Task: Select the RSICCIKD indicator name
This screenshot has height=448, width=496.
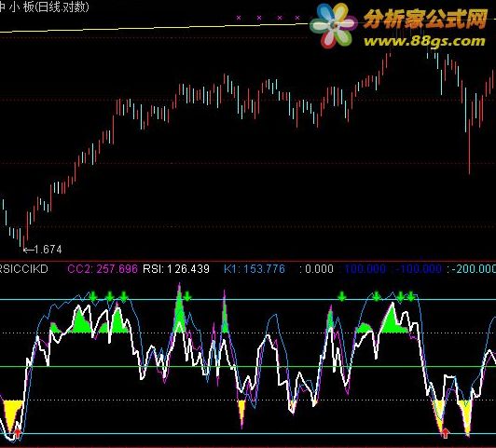Action: 24,269
